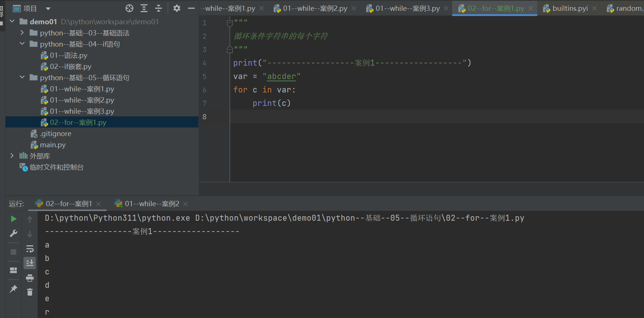Print the console output
The height and width of the screenshot is (318, 644).
(30, 278)
